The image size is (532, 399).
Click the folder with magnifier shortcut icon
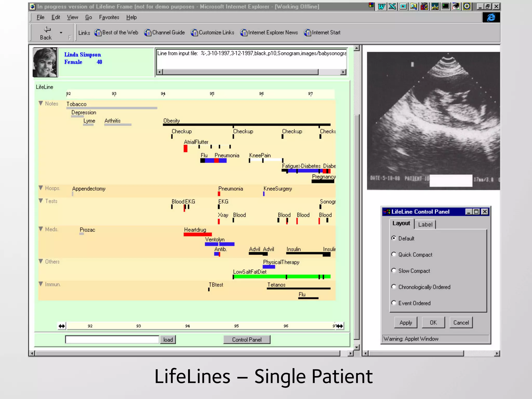tap(414, 6)
